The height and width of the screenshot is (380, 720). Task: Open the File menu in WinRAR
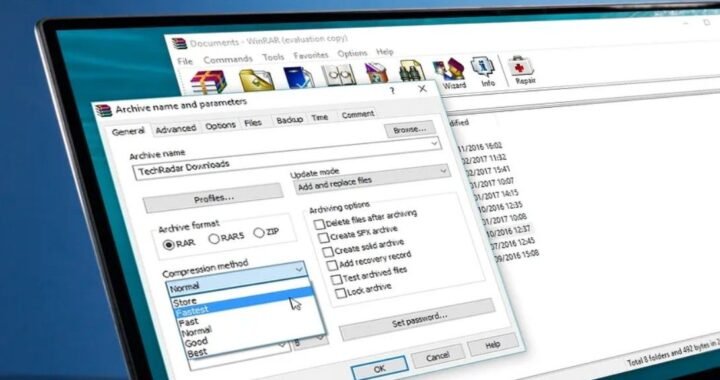185,61
